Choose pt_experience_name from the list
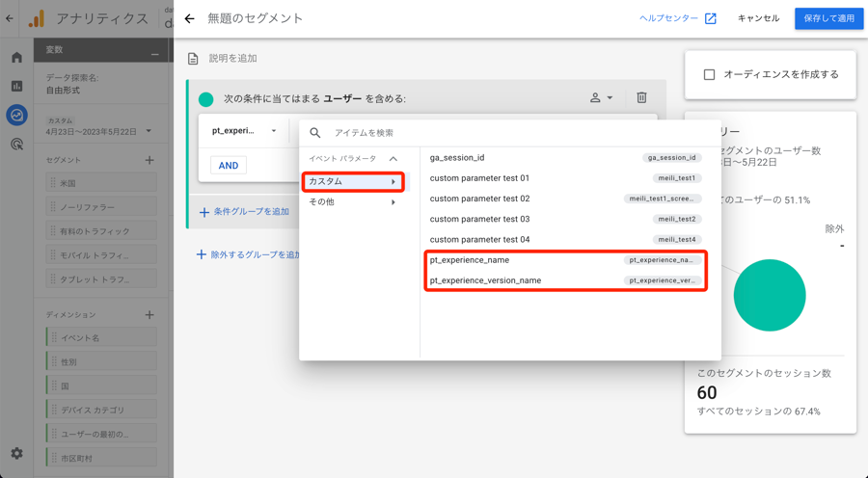 [470, 260]
